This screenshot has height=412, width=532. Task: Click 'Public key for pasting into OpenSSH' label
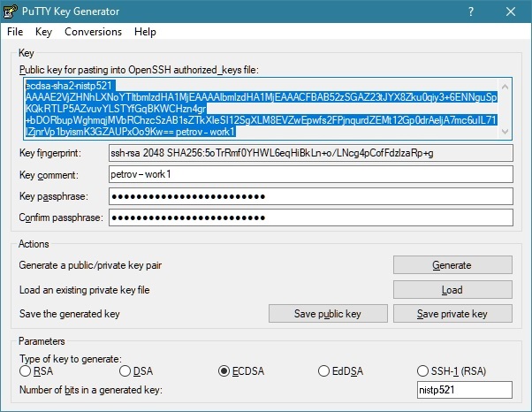(139, 70)
